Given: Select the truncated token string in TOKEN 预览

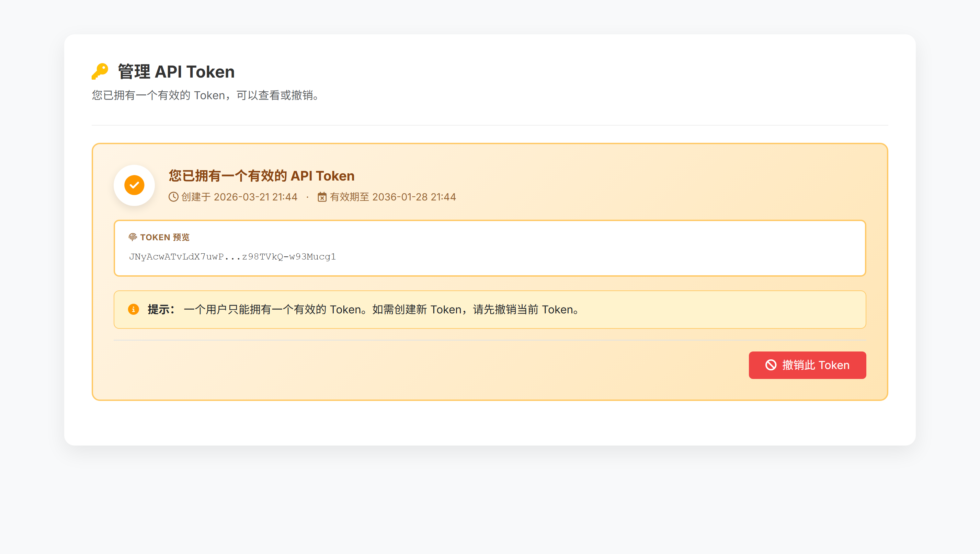Looking at the screenshot, I should pyautogui.click(x=232, y=256).
